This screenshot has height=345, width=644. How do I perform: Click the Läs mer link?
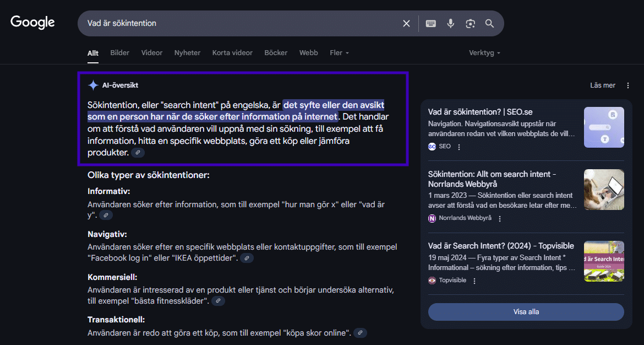[x=602, y=85]
